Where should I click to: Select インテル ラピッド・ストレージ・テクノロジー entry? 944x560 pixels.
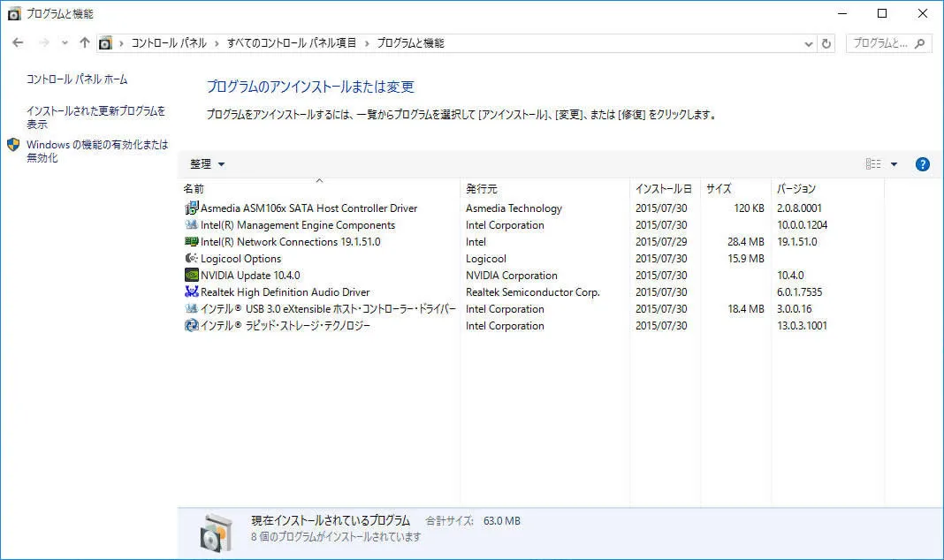point(285,325)
